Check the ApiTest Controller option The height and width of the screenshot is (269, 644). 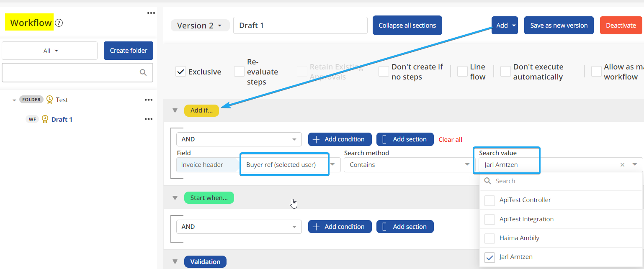point(489,200)
